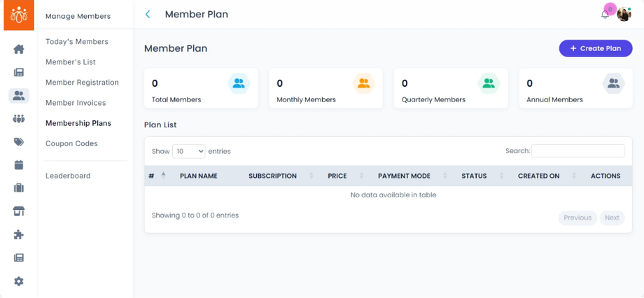Sort table by Created On column
The height and width of the screenshot is (298, 644).
coord(538,176)
